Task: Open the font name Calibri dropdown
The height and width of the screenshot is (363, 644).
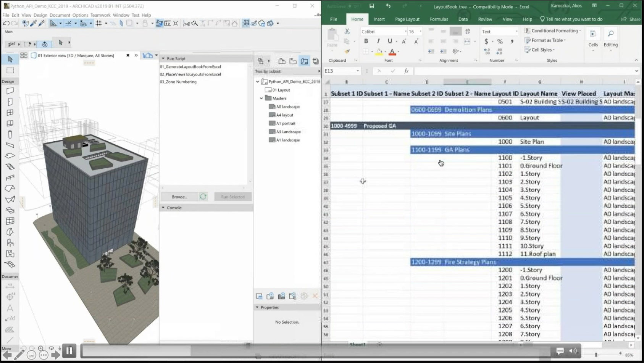Action: click(x=405, y=32)
